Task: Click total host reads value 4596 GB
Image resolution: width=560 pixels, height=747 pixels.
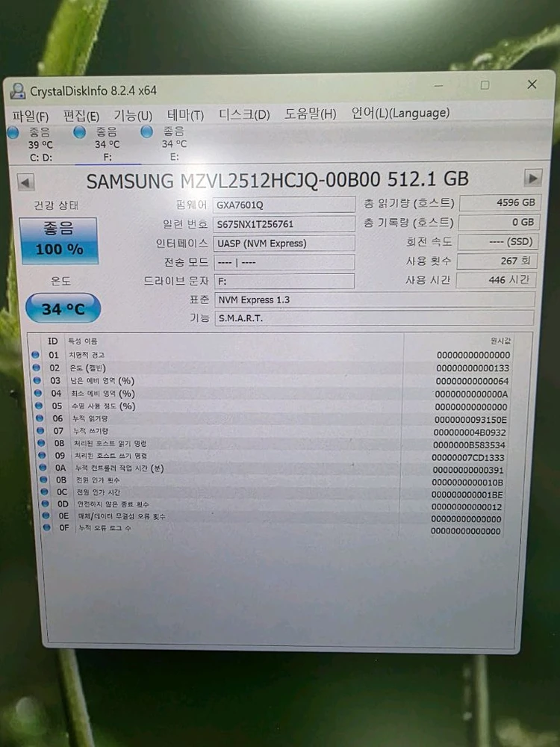Action: (500, 202)
